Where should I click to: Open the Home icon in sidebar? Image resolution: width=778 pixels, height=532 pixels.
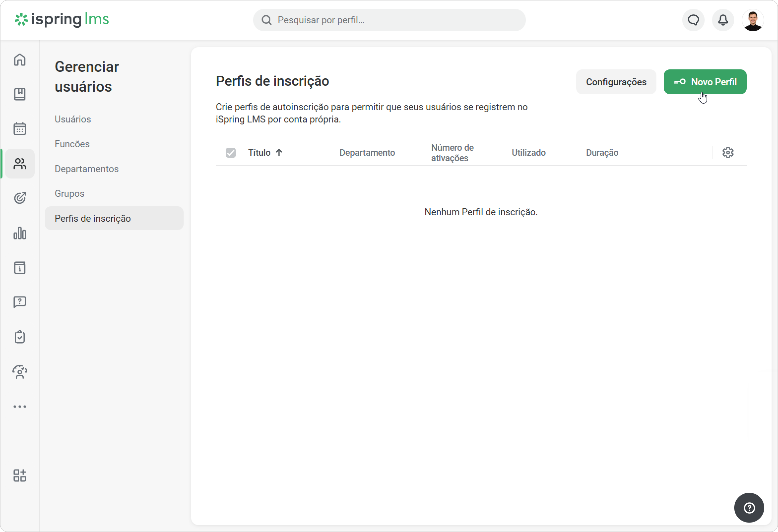pos(20,60)
